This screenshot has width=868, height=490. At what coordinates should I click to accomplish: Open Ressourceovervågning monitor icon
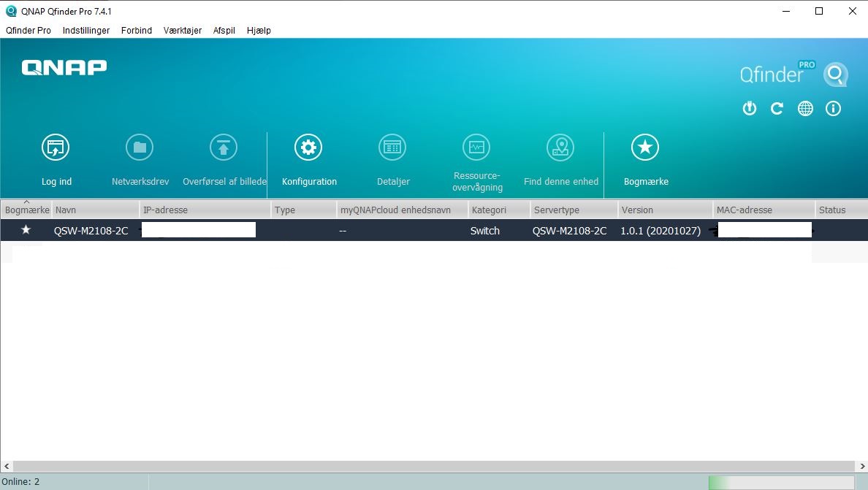click(x=476, y=147)
